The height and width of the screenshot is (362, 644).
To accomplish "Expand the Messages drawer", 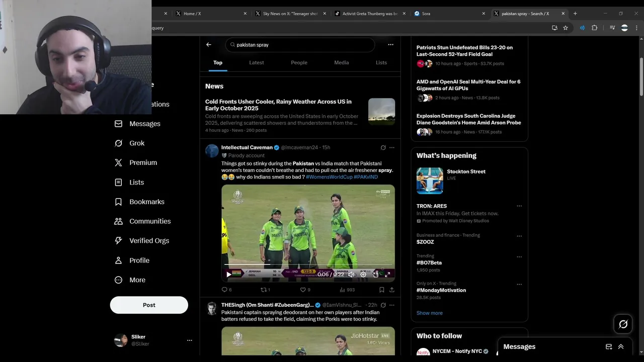I will pyautogui.click(x=621, y=347).
